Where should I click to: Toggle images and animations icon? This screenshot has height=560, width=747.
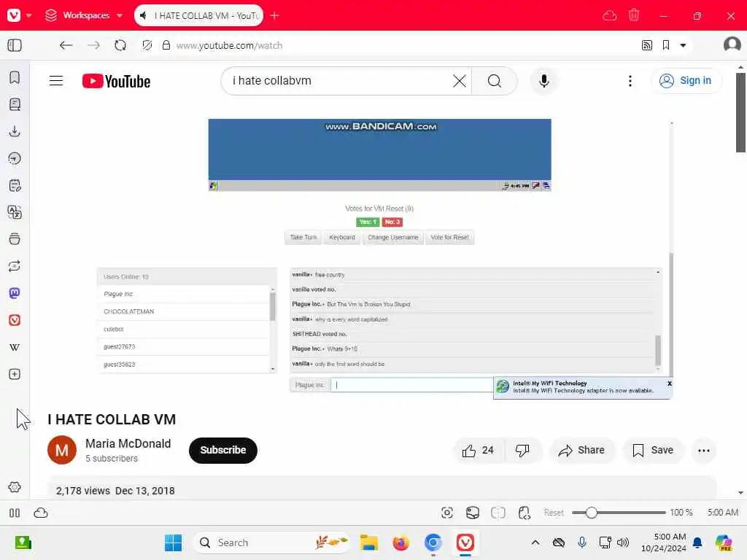pos(473,513)
